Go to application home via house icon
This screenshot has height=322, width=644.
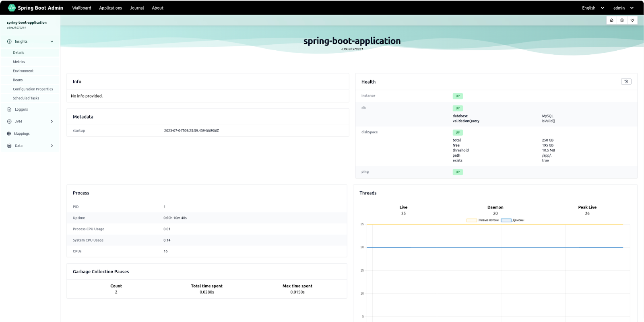pos(611,20)
